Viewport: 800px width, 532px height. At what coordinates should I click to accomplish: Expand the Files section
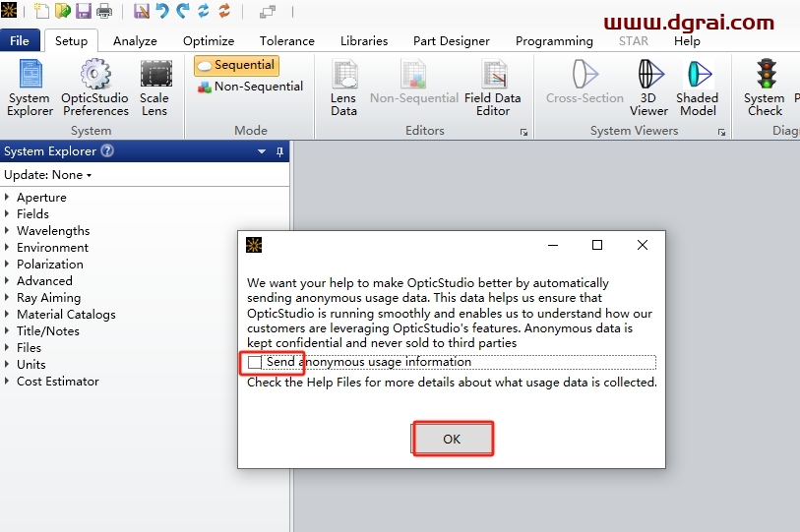7,347
